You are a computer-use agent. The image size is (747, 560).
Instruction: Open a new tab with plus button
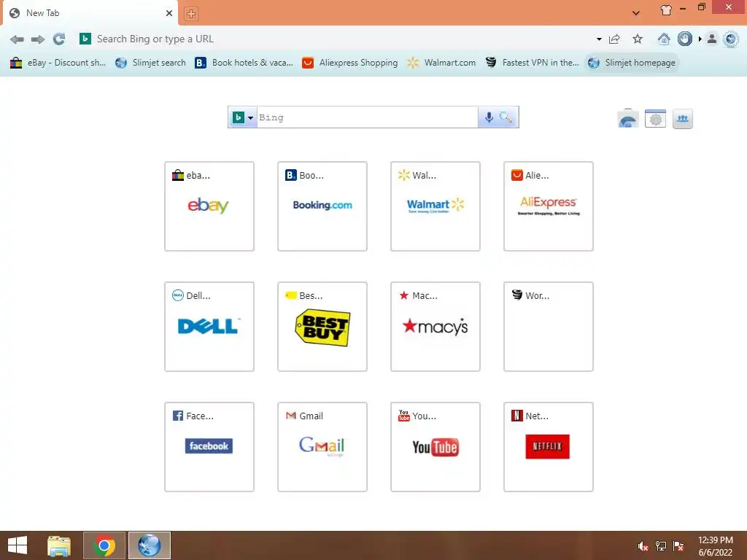(x=191, y=14)
